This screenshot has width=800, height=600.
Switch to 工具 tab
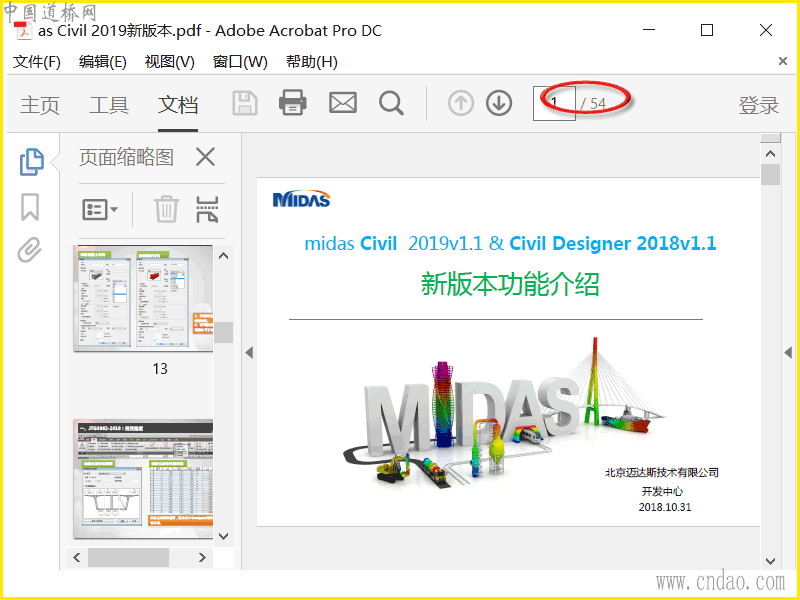coord(109,105)
